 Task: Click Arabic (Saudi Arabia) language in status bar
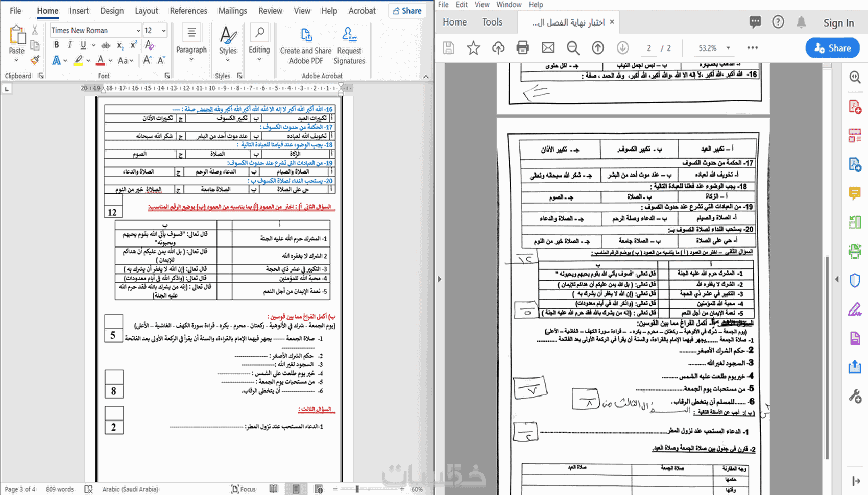pos(130,489)
